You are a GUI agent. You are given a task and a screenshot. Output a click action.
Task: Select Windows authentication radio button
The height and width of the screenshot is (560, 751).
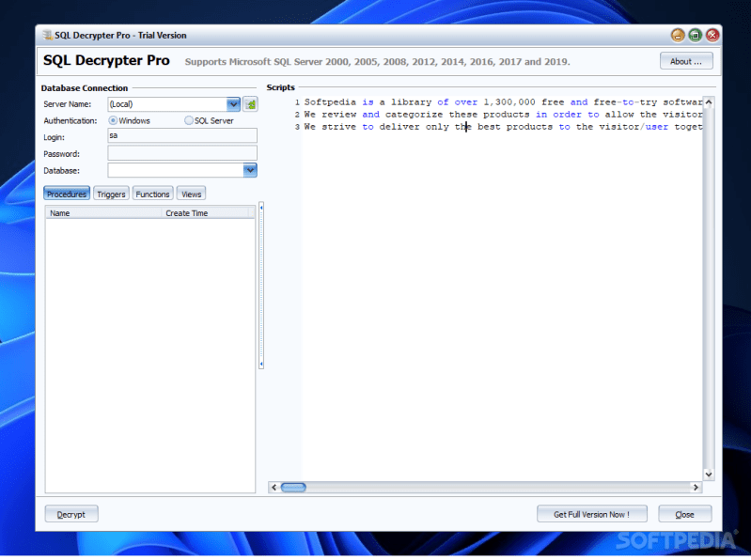coord(113,120)
